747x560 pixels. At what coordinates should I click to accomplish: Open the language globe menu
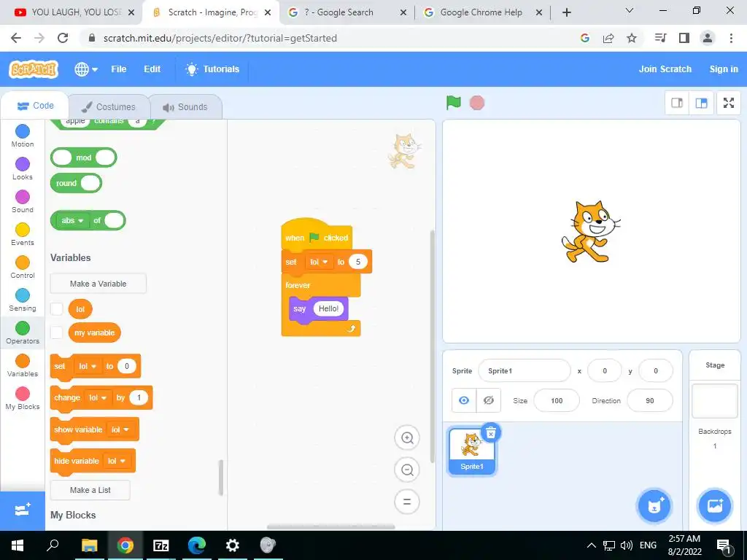(x=86, y=69)
